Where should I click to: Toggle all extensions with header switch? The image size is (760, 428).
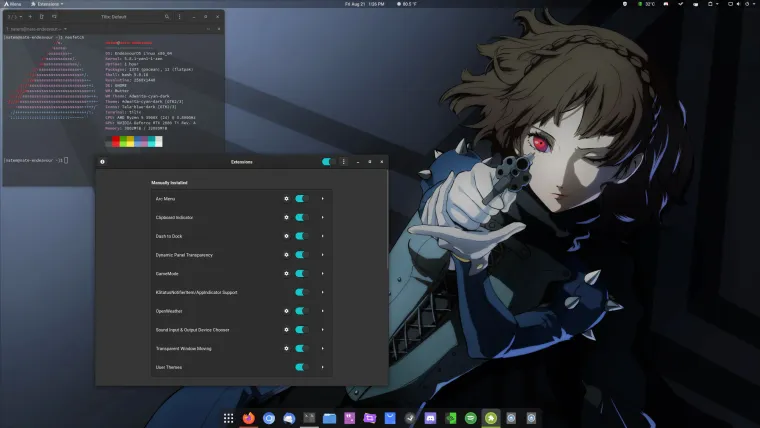coord(327,161)
